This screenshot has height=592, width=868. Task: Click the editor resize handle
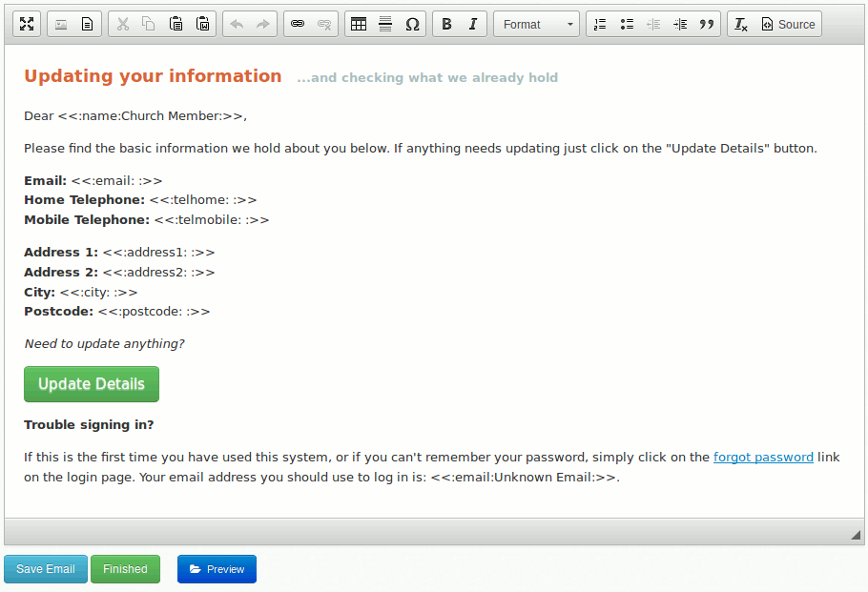855,535
